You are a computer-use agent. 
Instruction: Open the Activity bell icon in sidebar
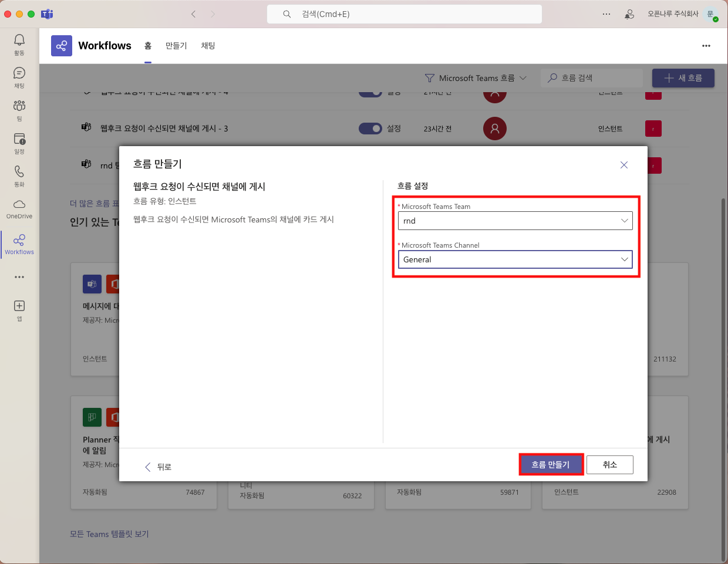19,40
